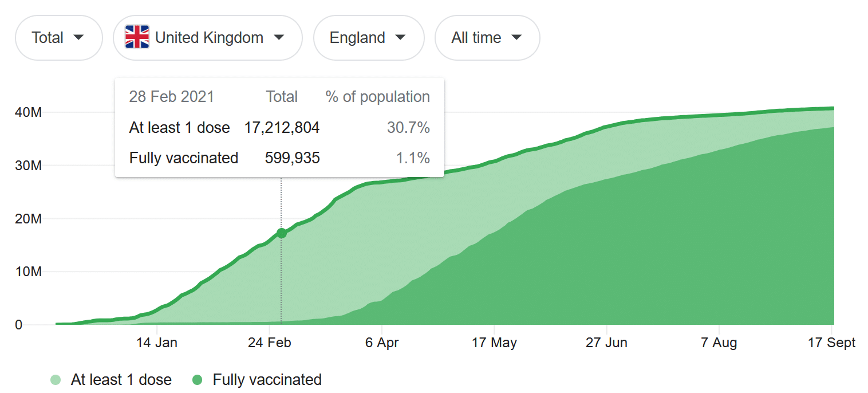Click the arrow beside All time
The image size is (868, 393).
tap(516, 38)
